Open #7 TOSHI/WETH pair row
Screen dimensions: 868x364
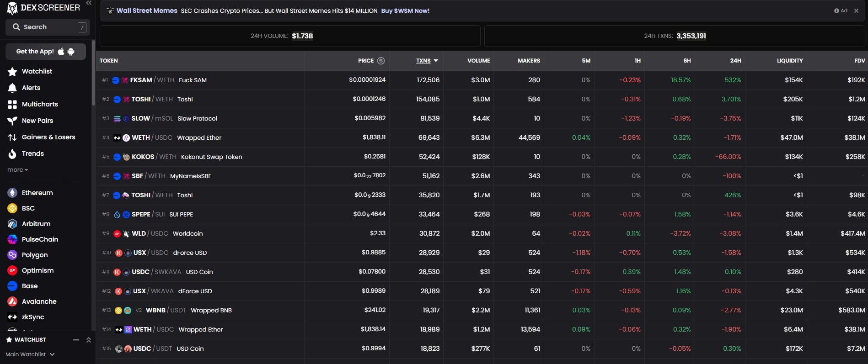tap(482, 195)
